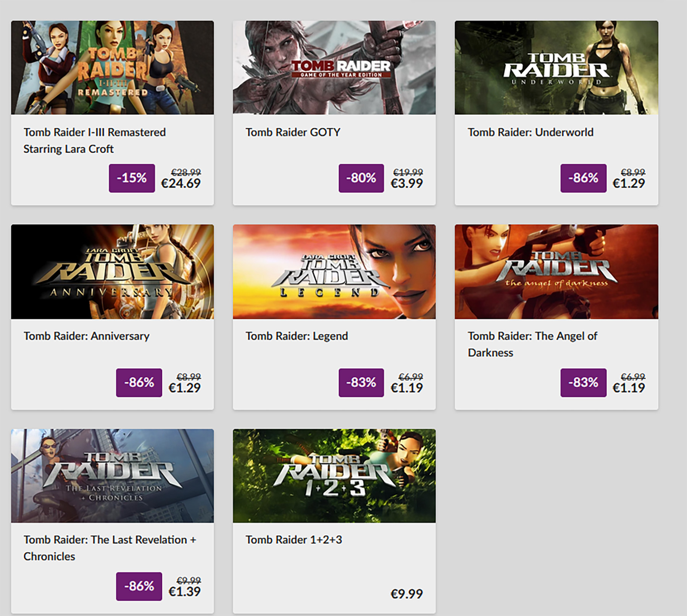The width and height of the screenshot is (687, 616).
Task: Open The Angel of Darkness cover image
Action: coord(556,272)
